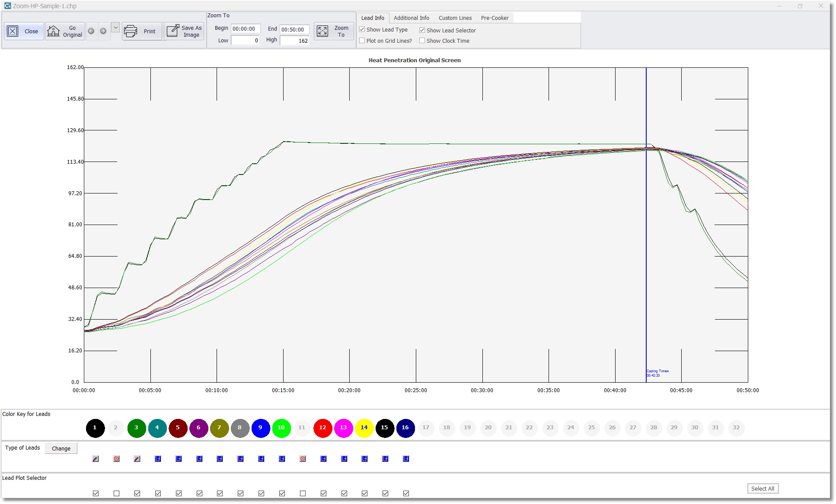Screen dimensions: 836x504
Task: Uncheck lead 16 plot selector checkbox
Action: [x=406, y=493]
